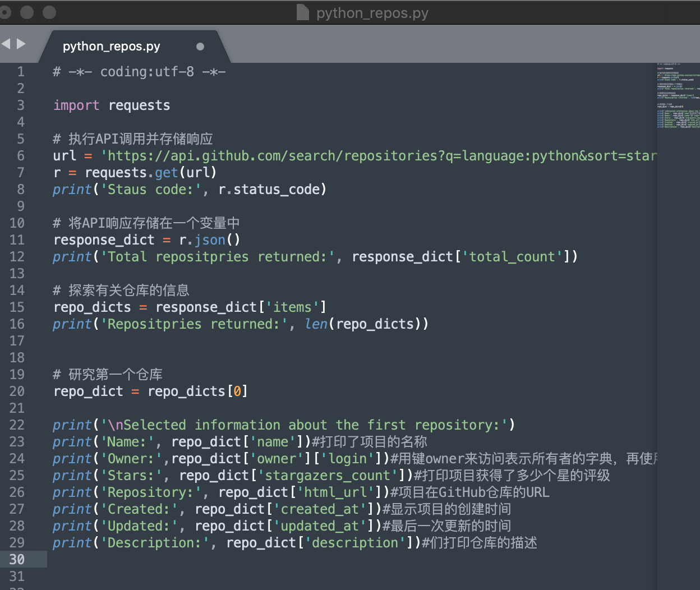Click 'requests' after import on line 3
Image resolution: width=700 pixels, height=590 pixels.
139,105
